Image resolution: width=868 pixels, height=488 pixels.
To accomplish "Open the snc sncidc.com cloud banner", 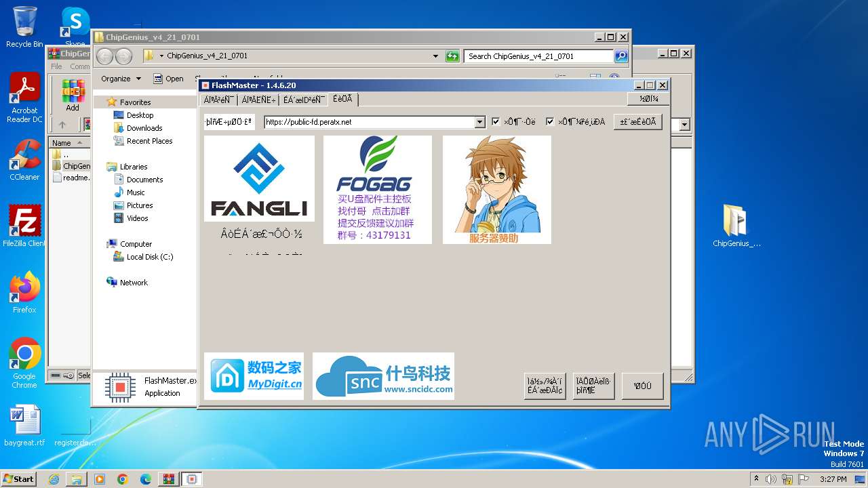I will 383,376.
